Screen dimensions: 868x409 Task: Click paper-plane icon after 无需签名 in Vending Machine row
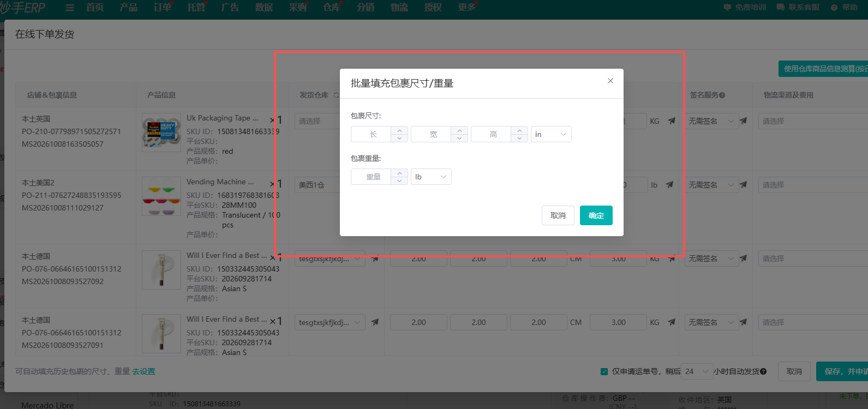[743, 185]
